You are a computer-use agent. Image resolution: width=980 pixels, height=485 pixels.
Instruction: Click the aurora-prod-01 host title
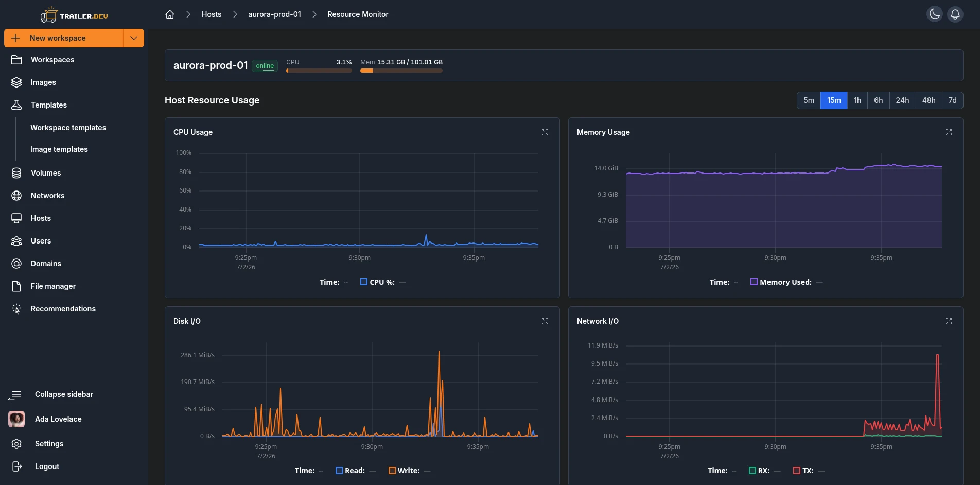pyautogui.click(x=211, y=65)
